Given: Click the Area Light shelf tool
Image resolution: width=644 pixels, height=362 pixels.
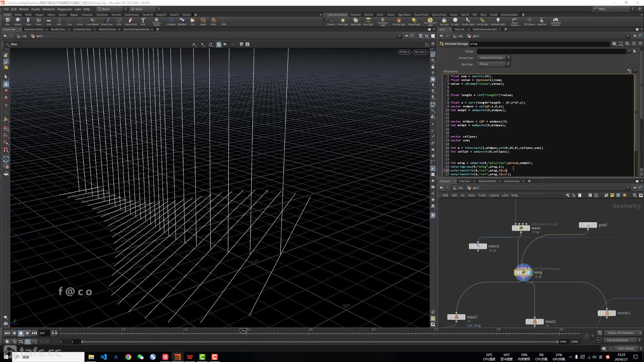Looking at the screenshot, I should 368,21.
